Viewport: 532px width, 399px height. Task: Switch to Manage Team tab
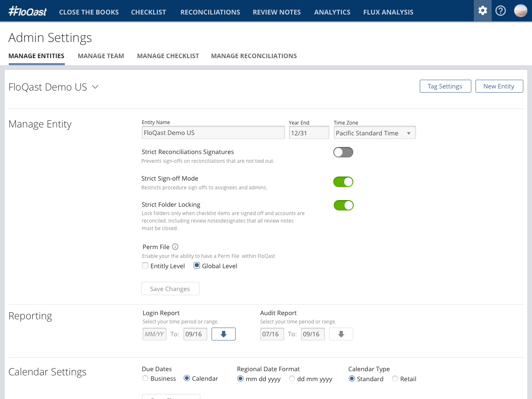[x=101, y=56]
